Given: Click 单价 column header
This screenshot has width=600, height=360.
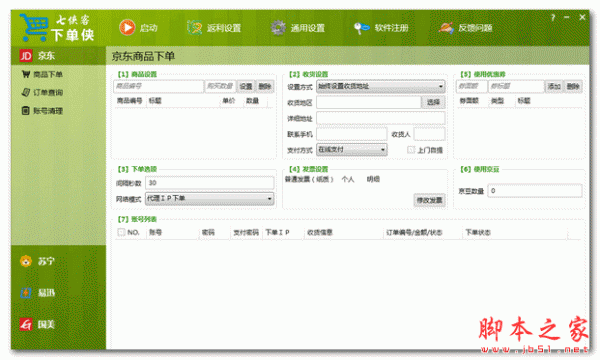Looking at the screenshot, I should (x=228, y=101).
